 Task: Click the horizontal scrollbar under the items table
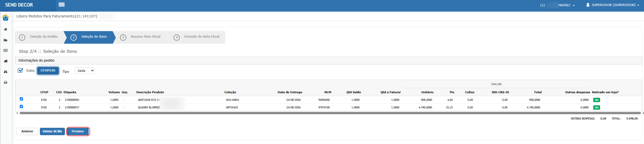[330, 113]
